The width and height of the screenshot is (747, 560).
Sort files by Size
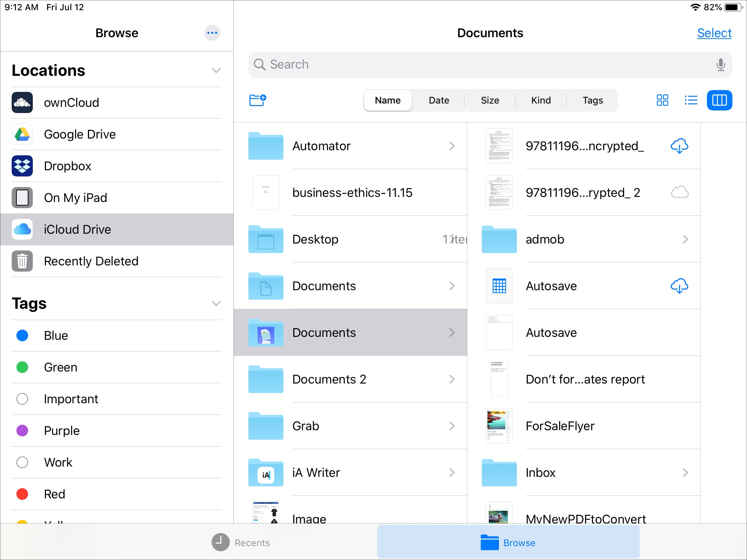coord(490,100)
